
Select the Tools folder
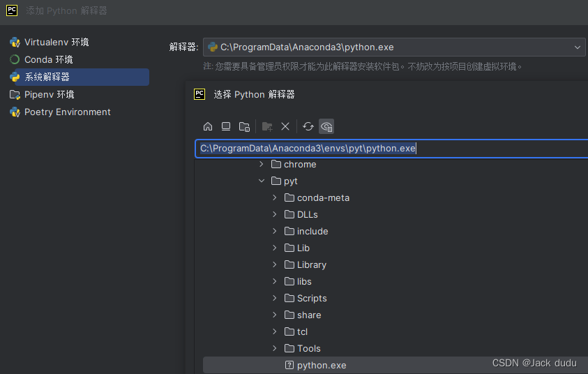click(302, 348)
